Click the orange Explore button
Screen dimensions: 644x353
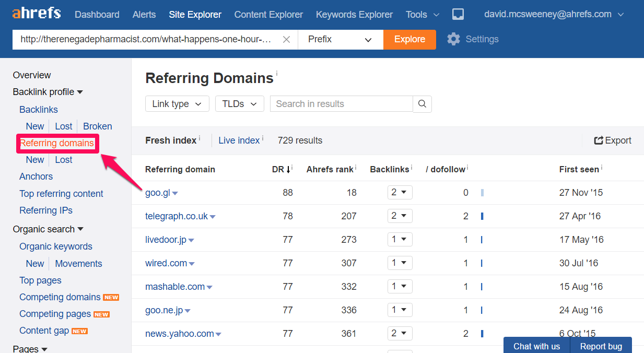point(409,39)
